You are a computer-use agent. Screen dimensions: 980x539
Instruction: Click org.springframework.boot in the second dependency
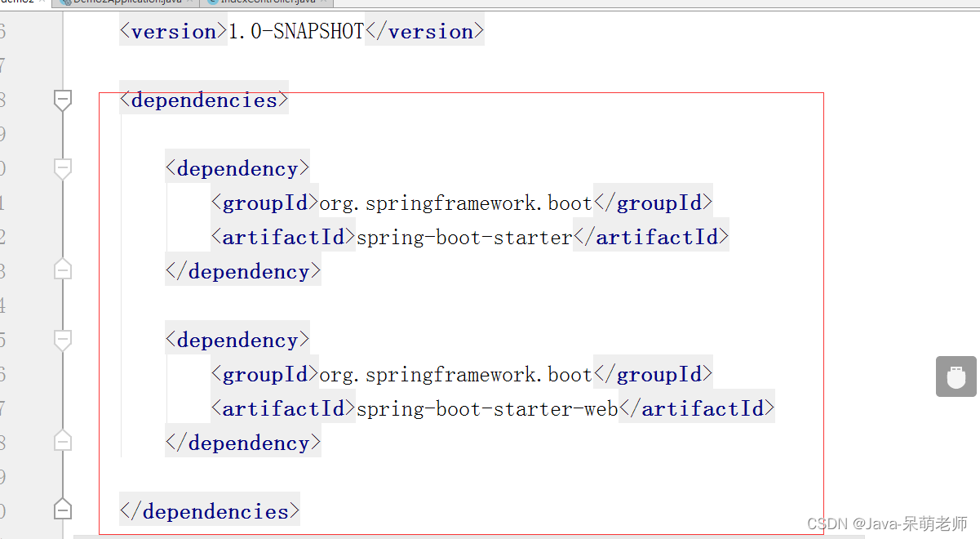[x=455, y=375]
